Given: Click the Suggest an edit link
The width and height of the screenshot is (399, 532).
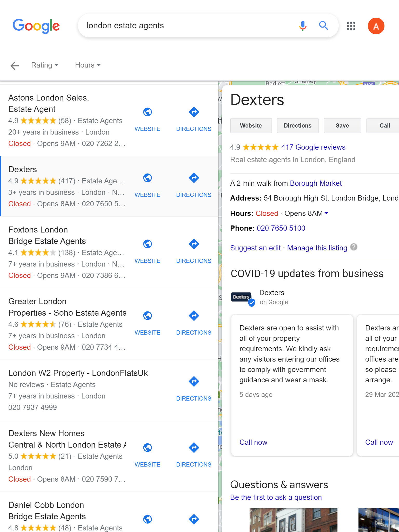Looking at the screenshot, I should click(x=255, y=248).
